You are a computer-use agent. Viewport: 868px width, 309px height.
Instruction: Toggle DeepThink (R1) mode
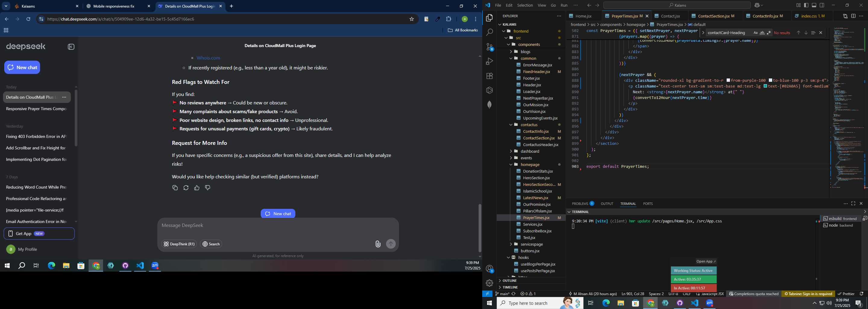[x=179, y=244]
